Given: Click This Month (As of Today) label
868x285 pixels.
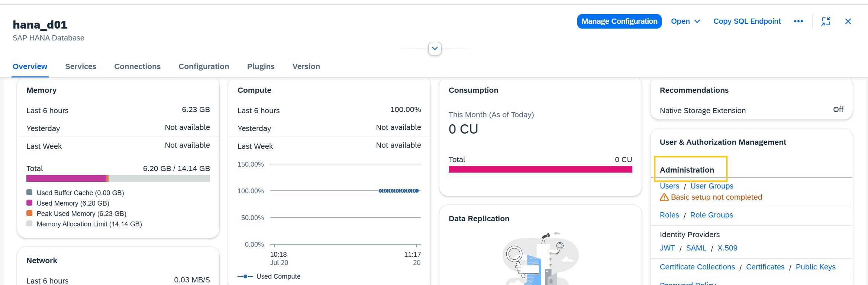Looking at the screenshot, I should pyautogui.click(x=491, y=115).
